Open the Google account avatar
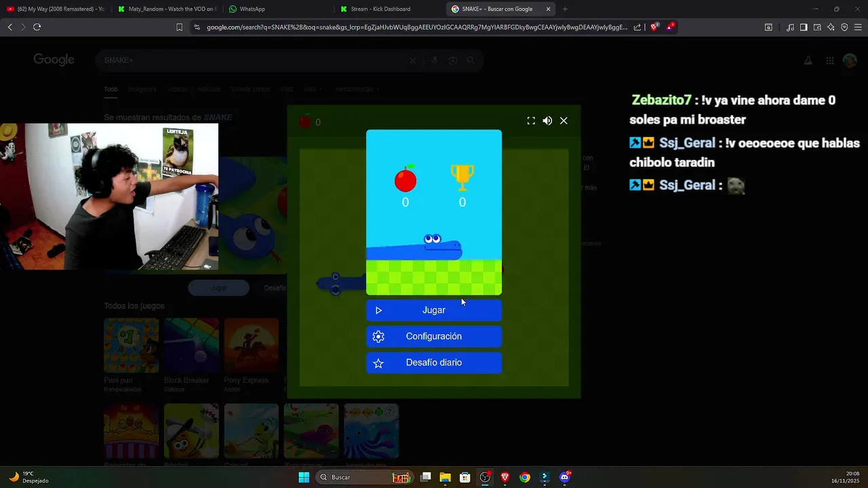The width and height of the screenshot is (868, 488). pos(850,60)
